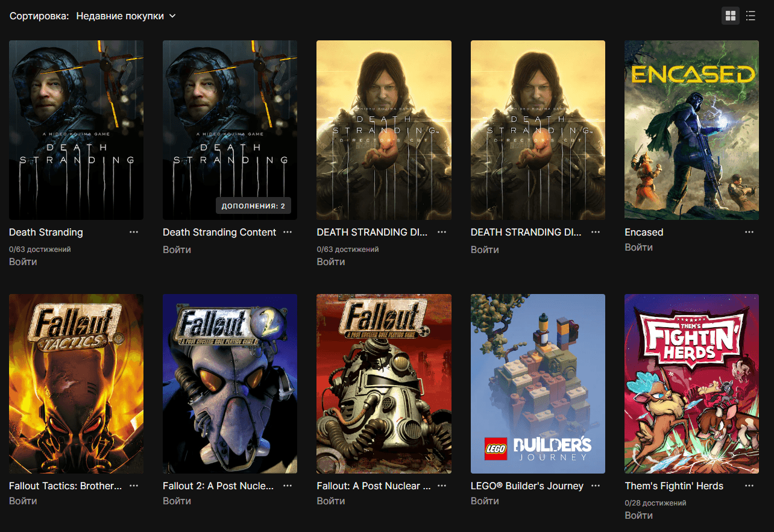Screen dimensions: 774x532
Task: Click 'Войти' under Death Stranding
Action: tap(23, 262)
